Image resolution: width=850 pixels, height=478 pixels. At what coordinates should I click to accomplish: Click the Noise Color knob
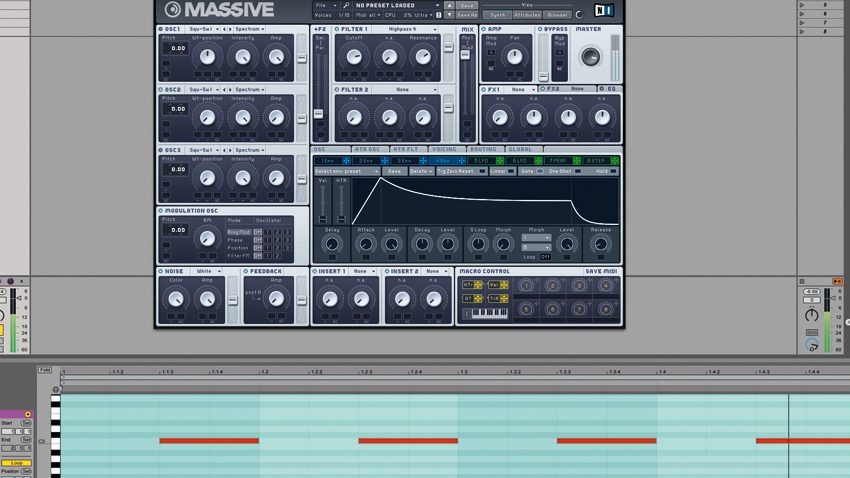176,299
